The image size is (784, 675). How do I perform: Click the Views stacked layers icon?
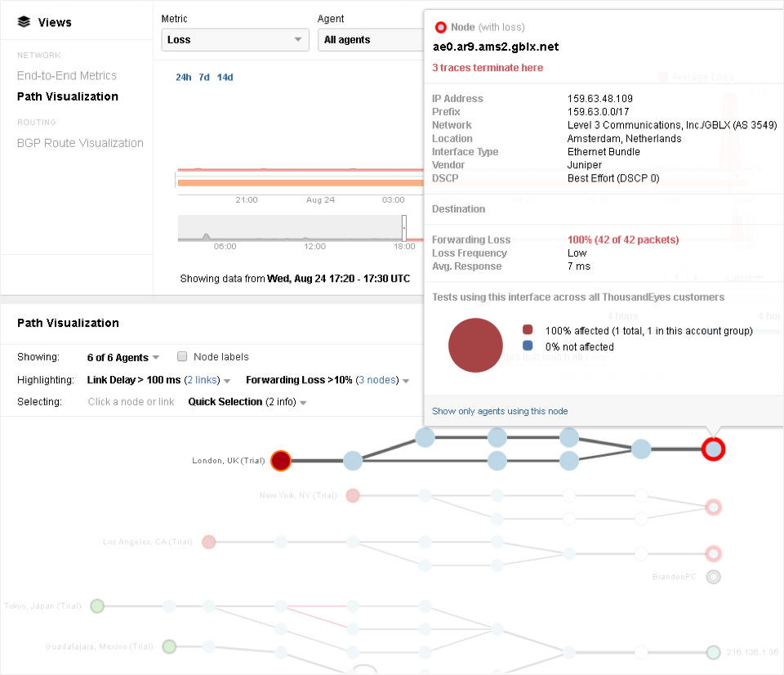24,22
